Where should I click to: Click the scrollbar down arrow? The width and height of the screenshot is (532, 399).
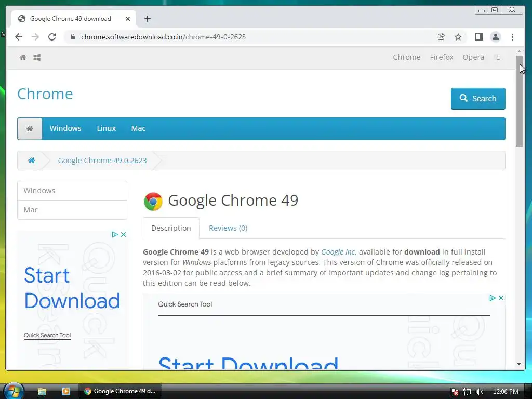click(519, 364)
